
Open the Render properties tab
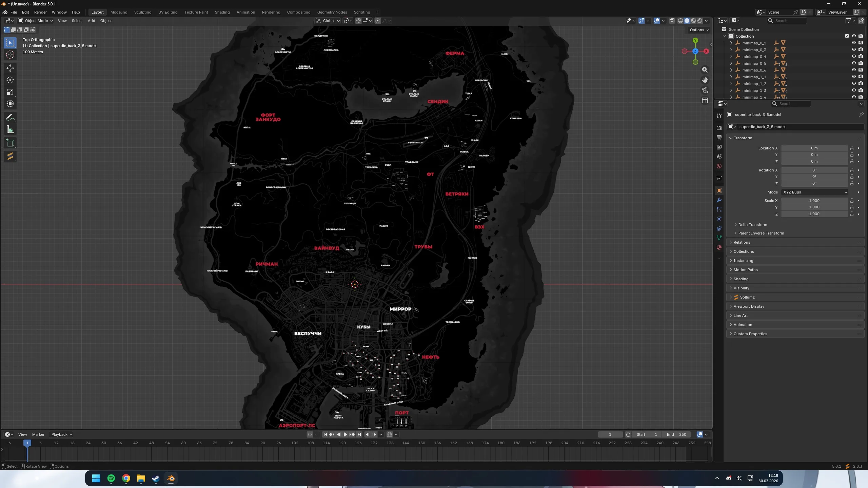point(719,128)
